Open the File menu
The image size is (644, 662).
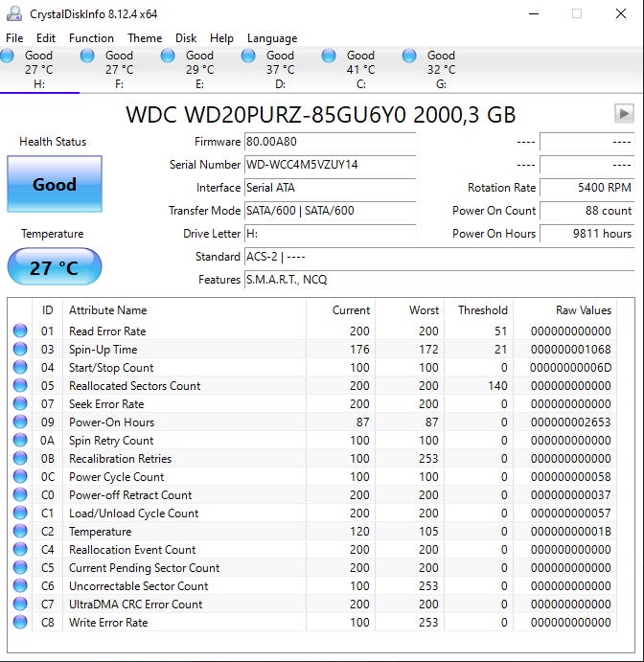coord(14,38)
